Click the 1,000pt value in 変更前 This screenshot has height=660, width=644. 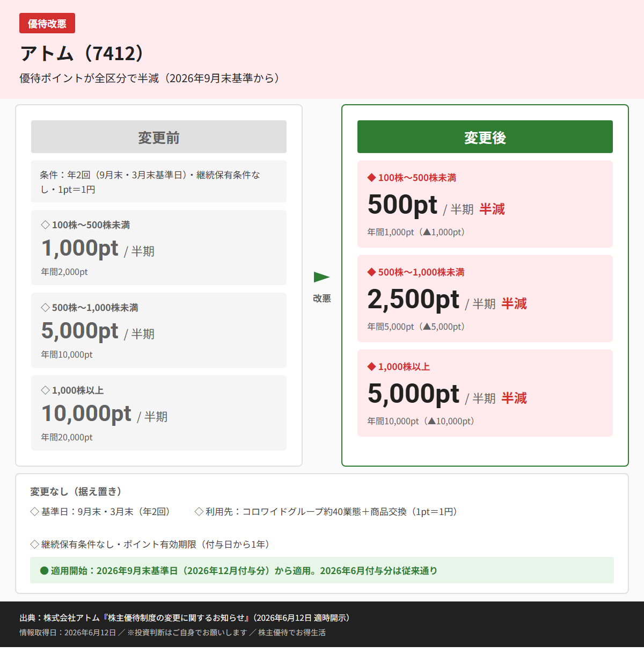[80, 248]
